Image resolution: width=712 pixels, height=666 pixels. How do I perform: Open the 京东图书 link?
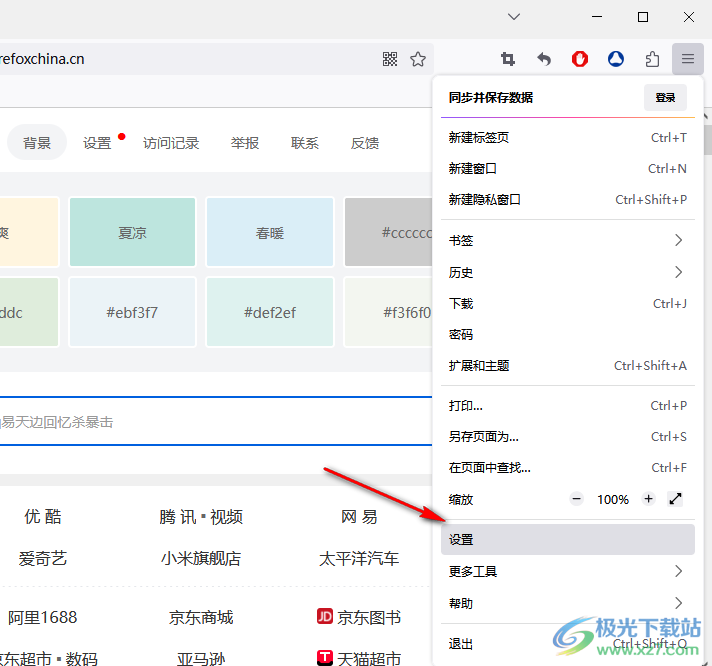[369, 617]
